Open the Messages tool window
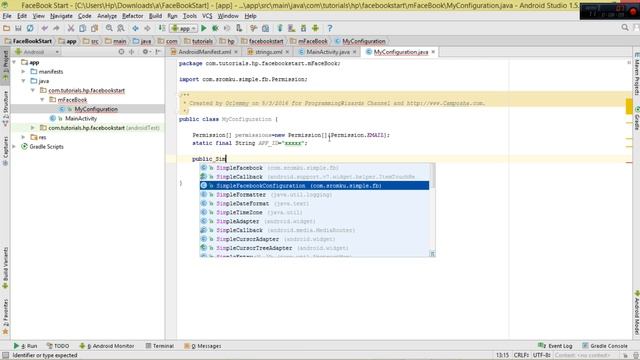The width and height of the screenshot is (640, 360). [202, 346]
